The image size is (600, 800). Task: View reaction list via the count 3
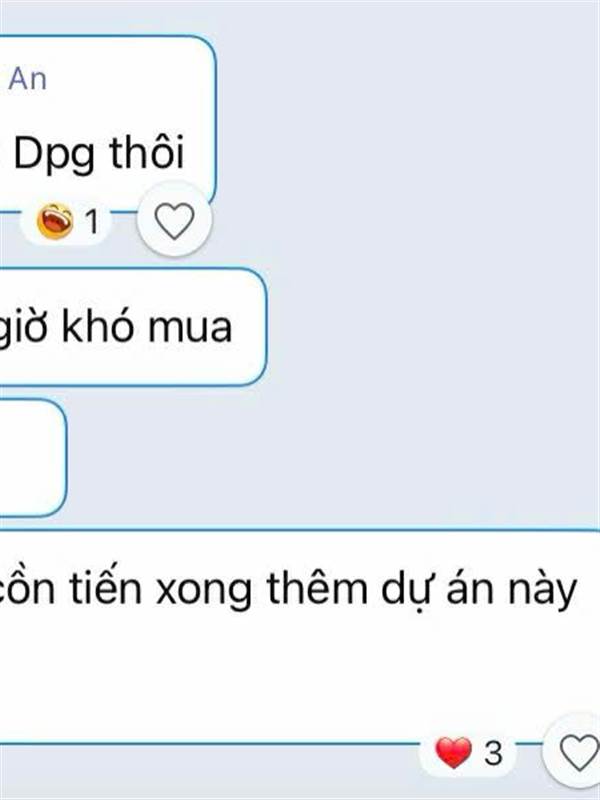click(x=493, y=753)
